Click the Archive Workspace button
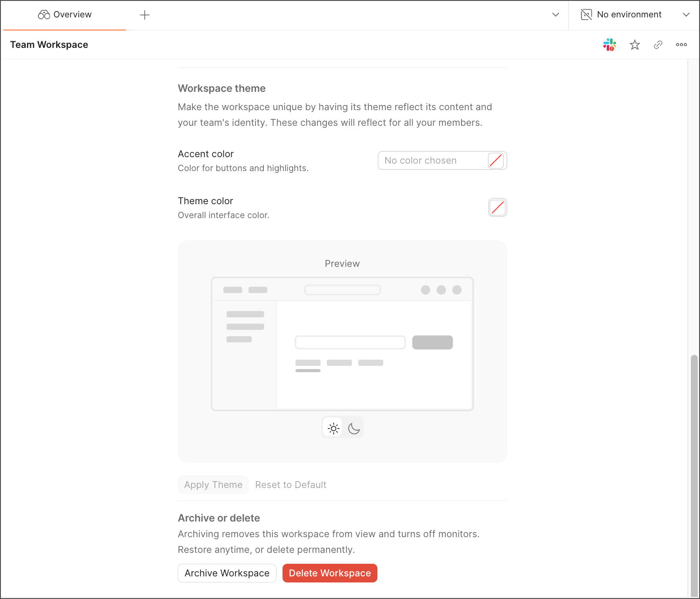The image size is (700, 599). coord(227,573)
